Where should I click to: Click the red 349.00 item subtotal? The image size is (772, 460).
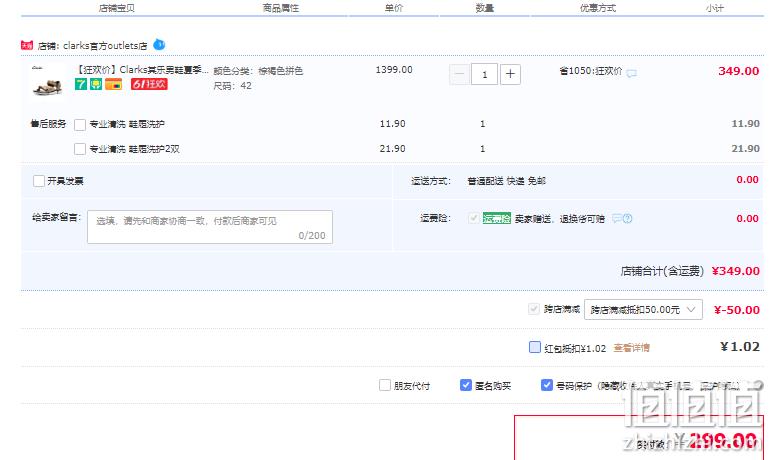click(739, 71)
